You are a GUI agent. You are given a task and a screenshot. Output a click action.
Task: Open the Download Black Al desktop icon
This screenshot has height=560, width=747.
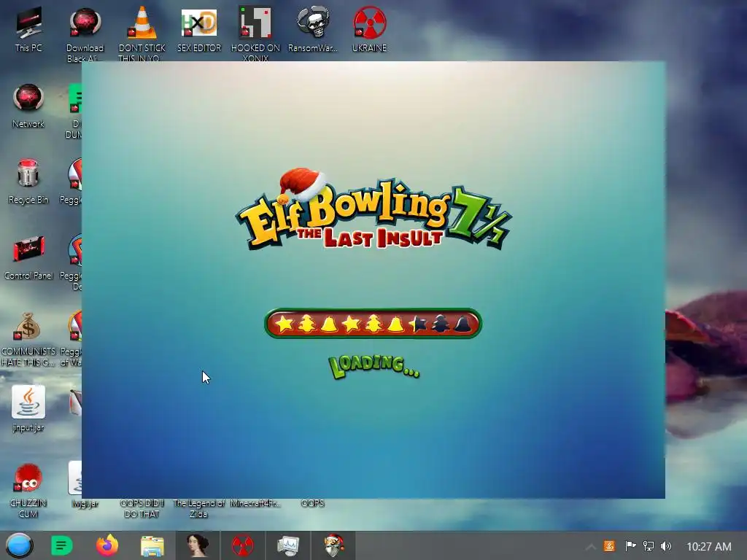click(85, 34)
